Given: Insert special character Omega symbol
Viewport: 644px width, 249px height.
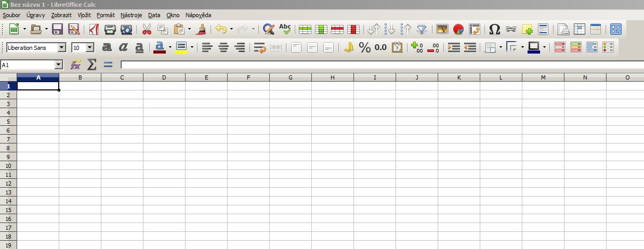Looking at the screenshot, I should click(495, 29).
